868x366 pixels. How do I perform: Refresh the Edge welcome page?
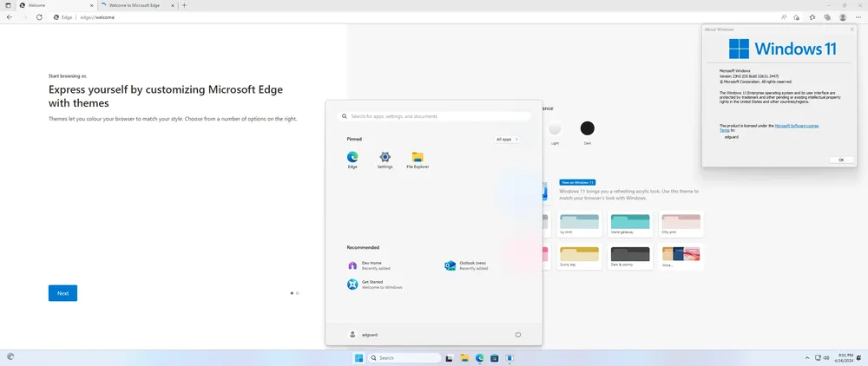pyautogui.click(x=39, y=17)
